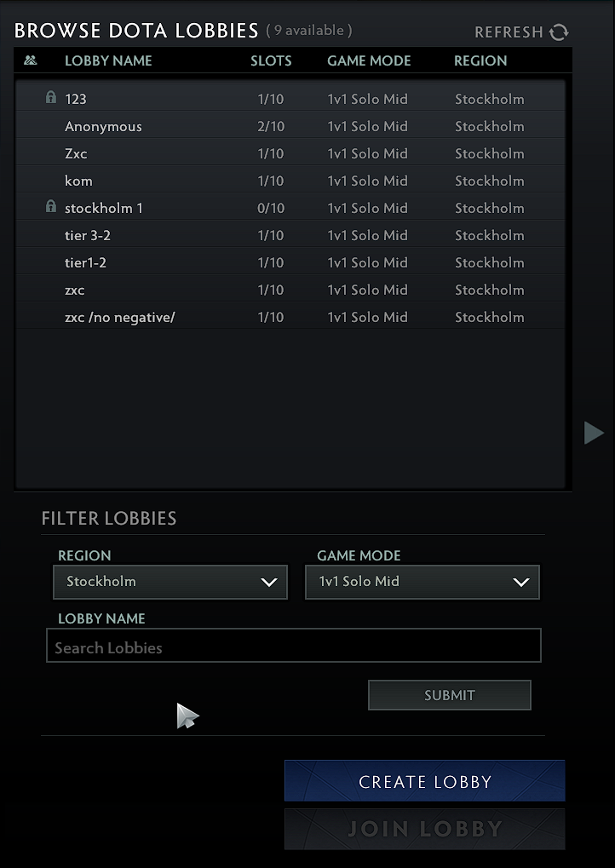Select the tier 3-2 lobby
615x868 pixels.
290,235
